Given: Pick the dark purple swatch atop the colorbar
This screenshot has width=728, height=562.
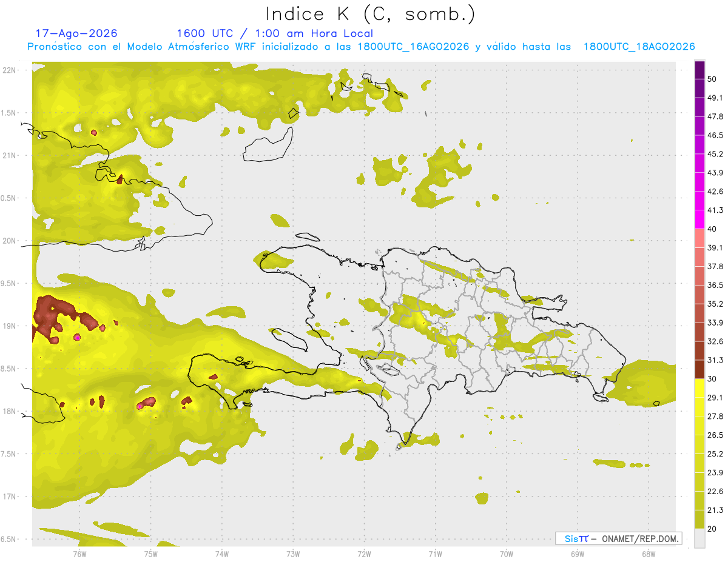Looking at the screenshot, I should (x=699, y=70).
